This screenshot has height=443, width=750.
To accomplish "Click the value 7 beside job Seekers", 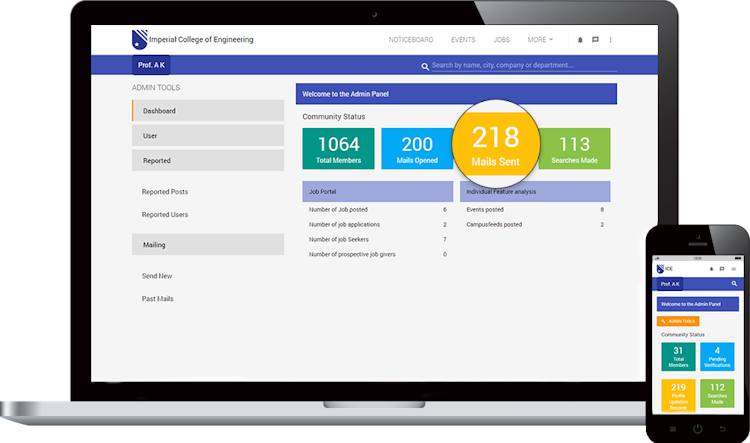I will coord(444,239).
